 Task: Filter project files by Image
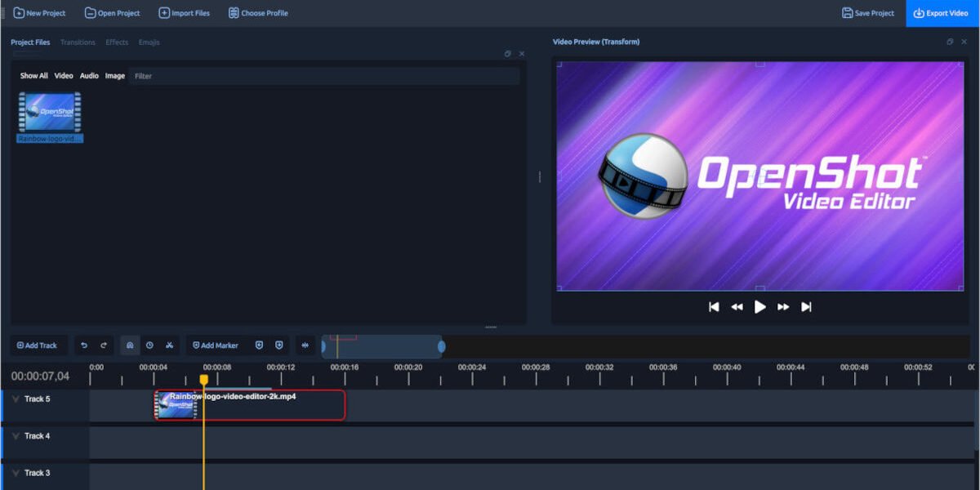115,76
